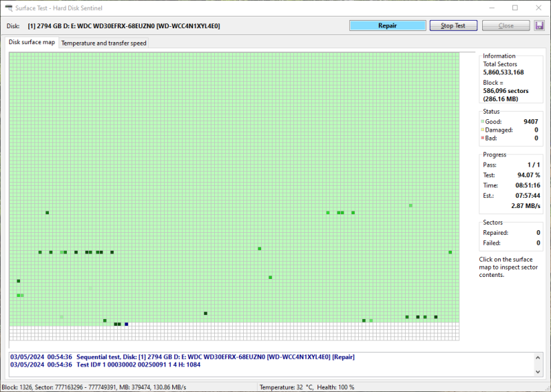
Task: Click the Damaged status color swatch
Action: (483, 130)
